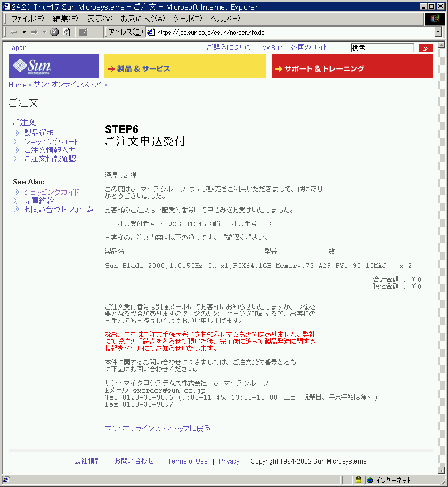The height and width of the screenshot is (487, 448).
Task: Open the ご購入について link
Action: [230, 47]
